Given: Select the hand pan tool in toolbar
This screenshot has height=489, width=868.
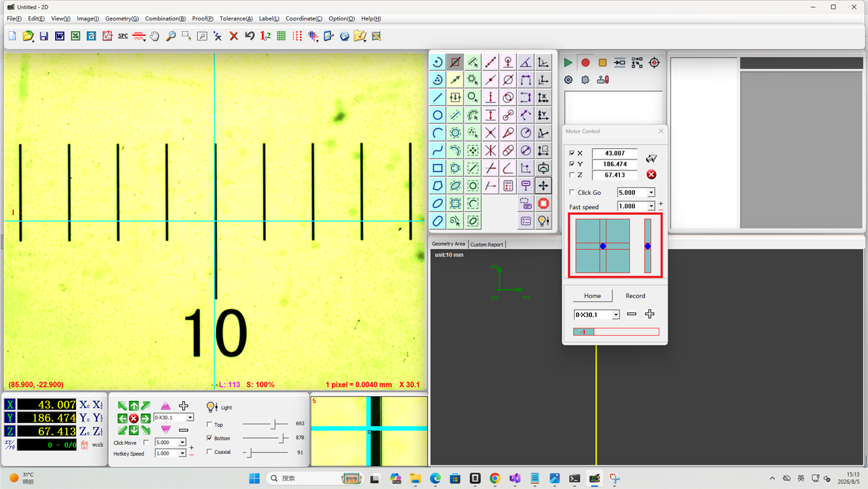Looking at the screenshot, I should (x=154, y=36).
